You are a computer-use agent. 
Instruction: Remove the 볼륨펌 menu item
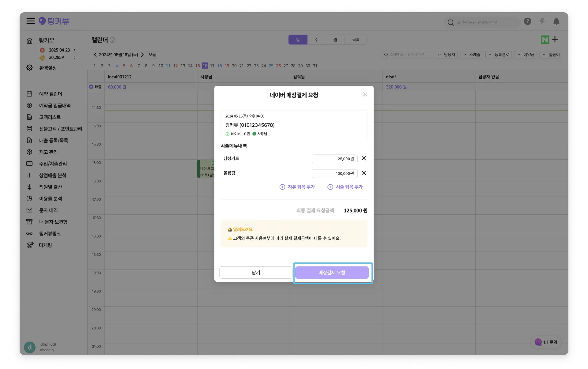click(x=364, y=173)
